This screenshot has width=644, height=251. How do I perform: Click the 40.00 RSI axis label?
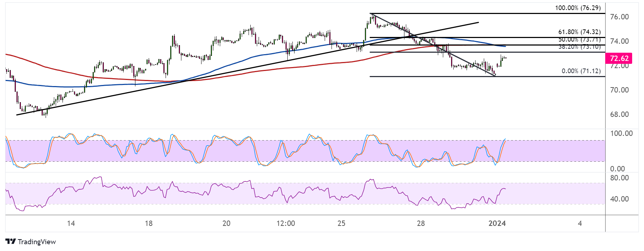tap(619, 199)
